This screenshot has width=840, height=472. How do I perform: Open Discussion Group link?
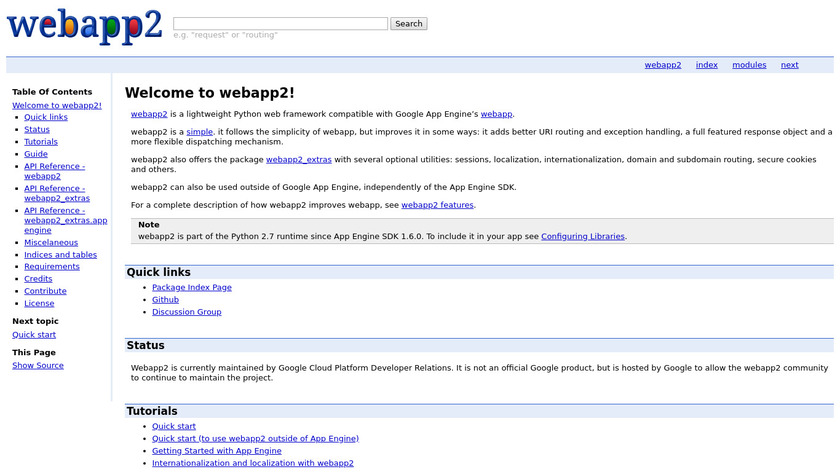point(186,312)
